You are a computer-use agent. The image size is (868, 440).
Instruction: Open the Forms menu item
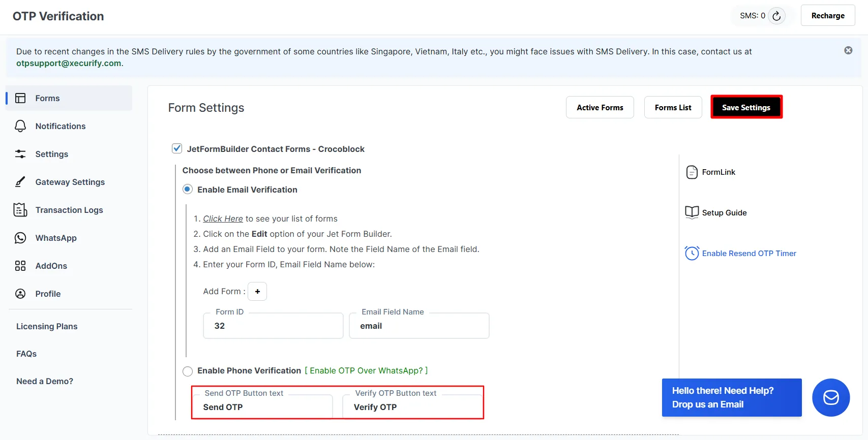47,98
